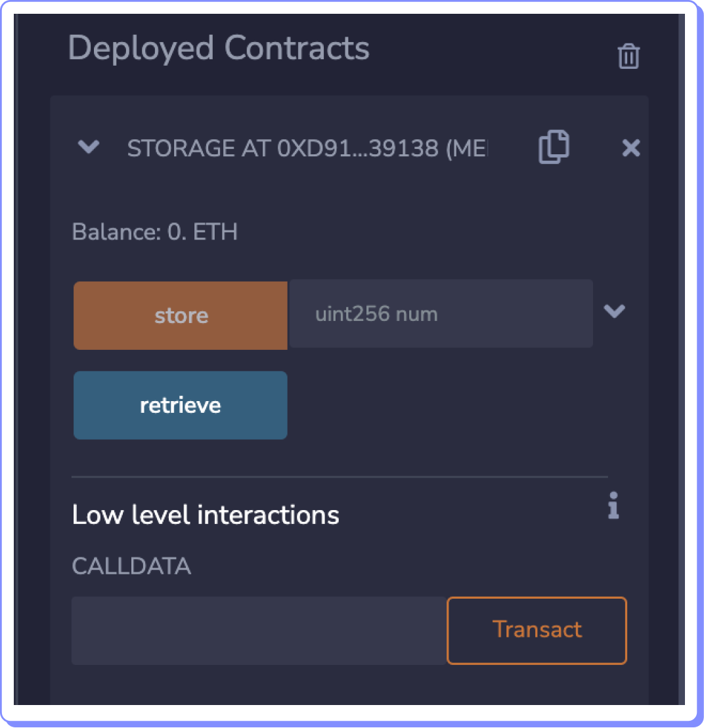Click the truncated (ME environment label in the title
Viewport: 704px width, 728px height.
coord(468,148)
